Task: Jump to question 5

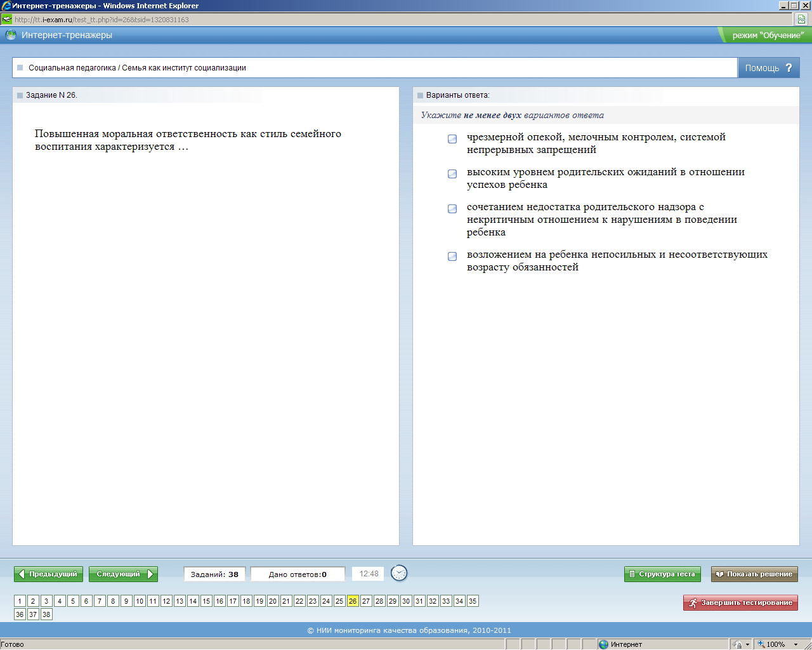Action: click(73, 601)
